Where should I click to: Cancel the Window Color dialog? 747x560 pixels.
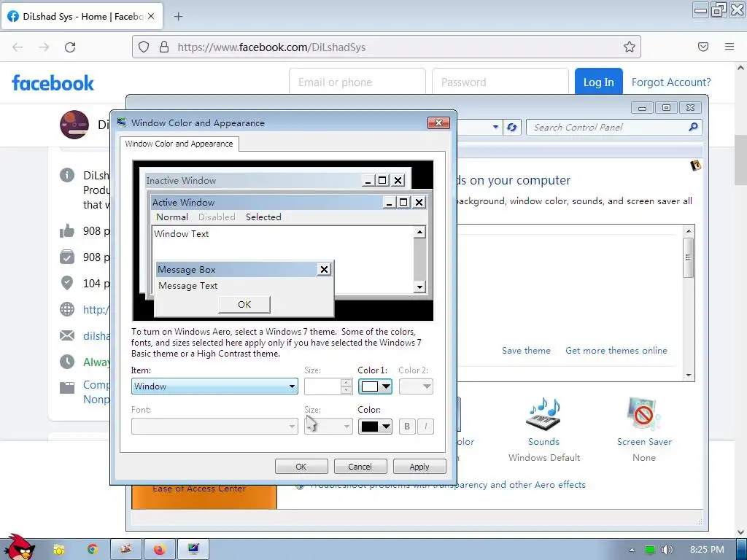pyautogui.click(x=360, y=467)
